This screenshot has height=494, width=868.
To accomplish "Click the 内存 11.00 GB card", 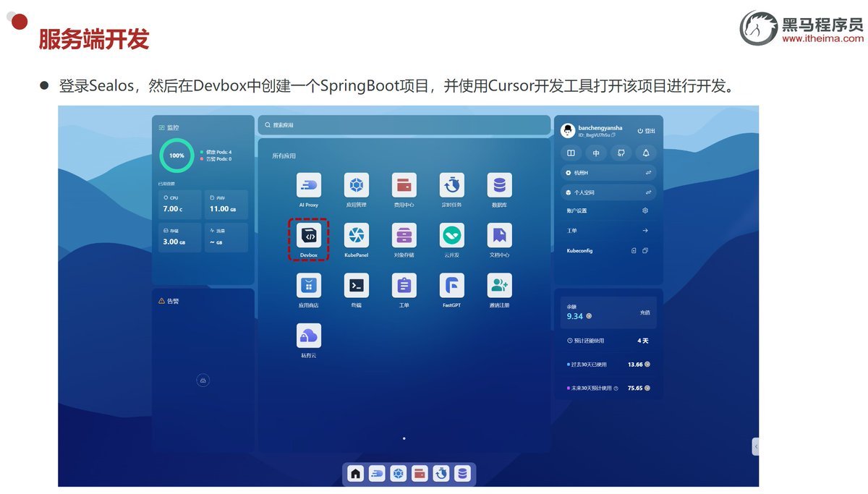I will pyautogui.click(x=226, y=205).
